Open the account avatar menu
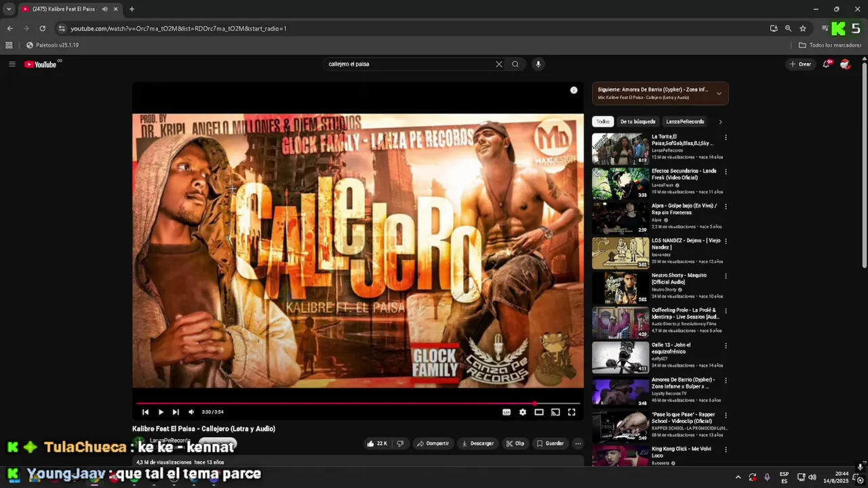The image size is (868, 488). (x=845, y=64)
